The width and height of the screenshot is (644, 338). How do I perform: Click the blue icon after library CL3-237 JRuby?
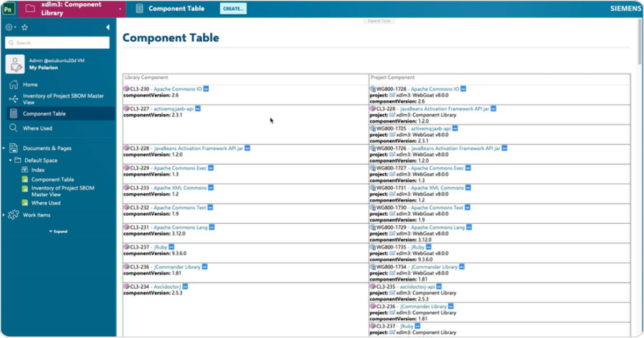pos(172,247)
